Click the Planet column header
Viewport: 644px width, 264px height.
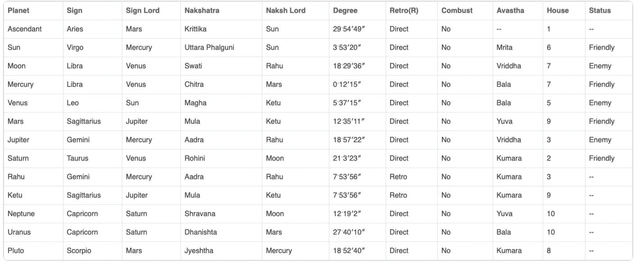tap(18, 10)
